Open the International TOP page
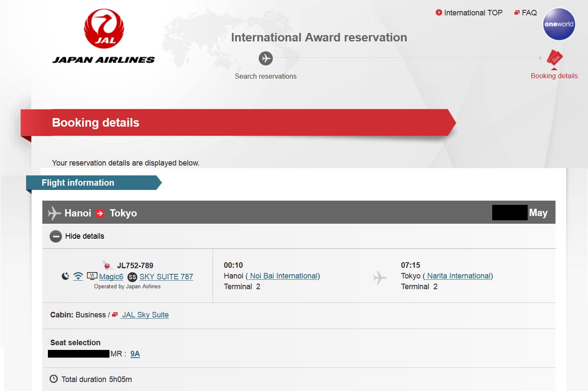588x391 pixels. coord(473,13)
